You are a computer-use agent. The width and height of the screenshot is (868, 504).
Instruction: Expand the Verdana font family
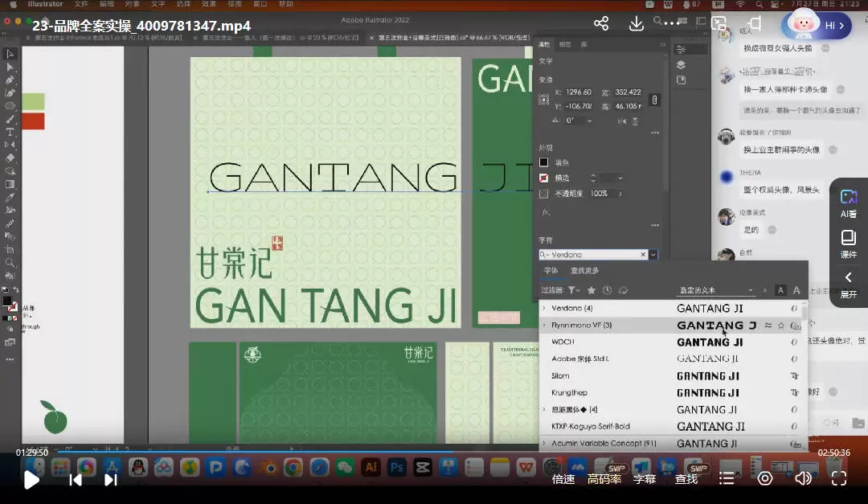coord(544,309)
